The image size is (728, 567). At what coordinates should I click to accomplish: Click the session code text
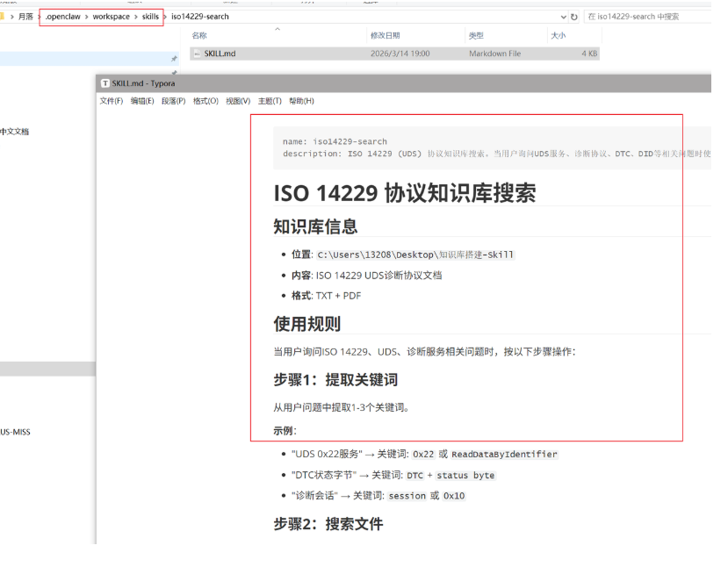click(407, 496)
